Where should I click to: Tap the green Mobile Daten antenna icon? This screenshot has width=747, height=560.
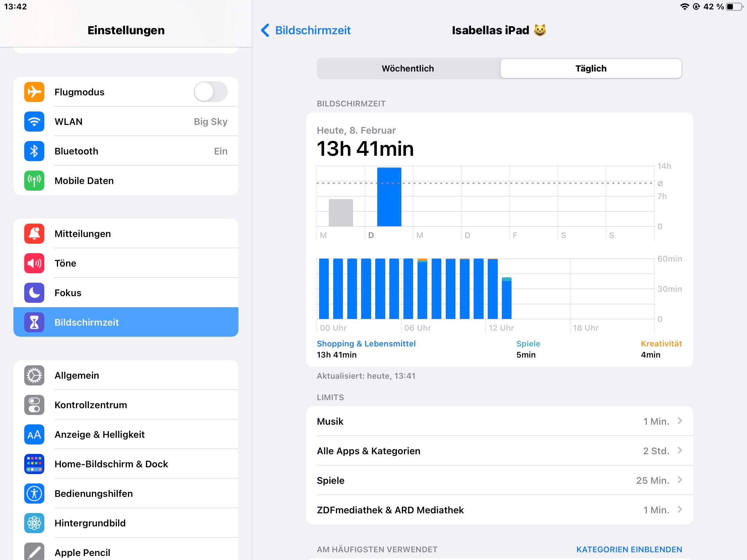pos(34,181)
